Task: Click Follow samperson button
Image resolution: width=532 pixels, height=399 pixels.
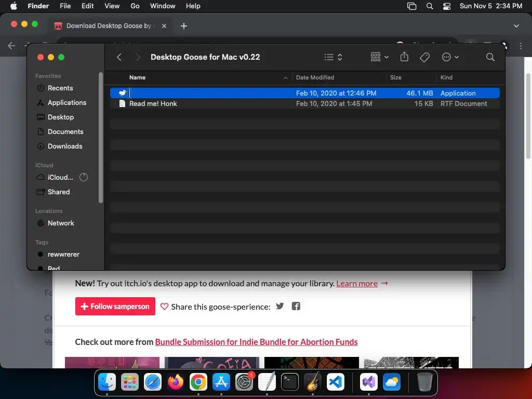Action: tap(115, 307)
